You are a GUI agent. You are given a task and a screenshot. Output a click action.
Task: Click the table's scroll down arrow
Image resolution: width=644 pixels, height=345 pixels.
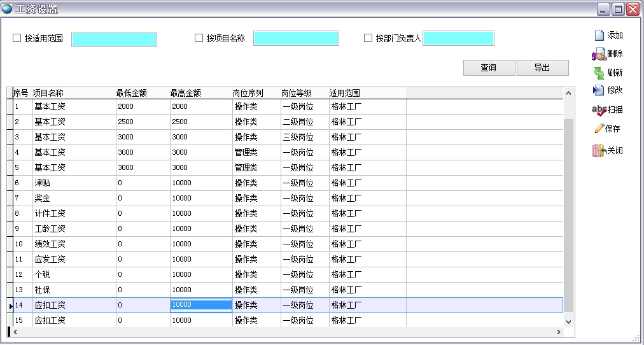tap(568, 323)
